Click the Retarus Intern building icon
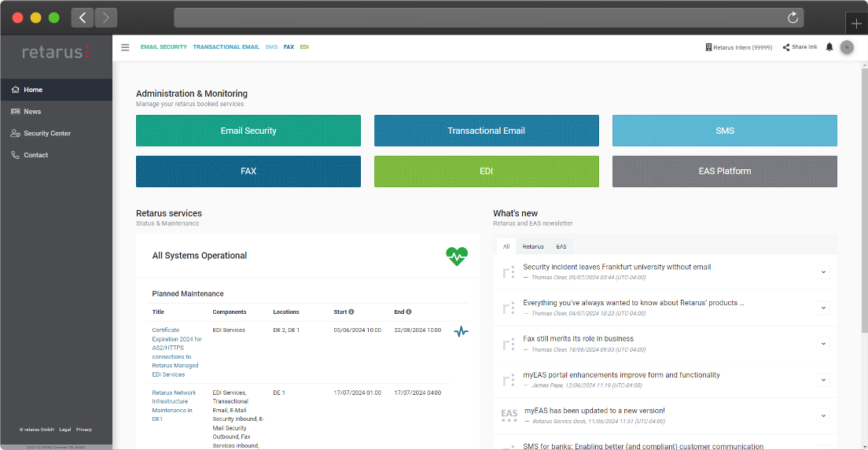The image size is (868, 450). click(x=708, y=47)
